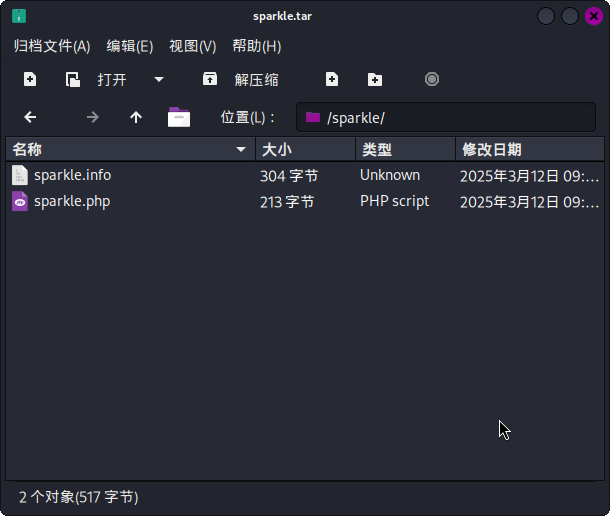Image resolution: width=610 pixels, height=516 pixels.
Task: Open the 编辑(E) menu
Action: tap(130, 46)
